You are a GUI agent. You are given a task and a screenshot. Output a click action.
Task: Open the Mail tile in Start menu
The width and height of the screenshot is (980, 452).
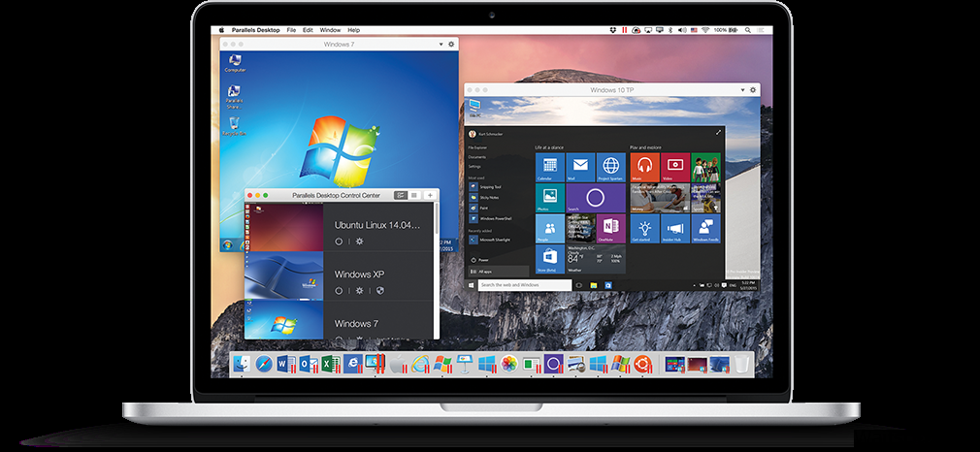[579, 167]
